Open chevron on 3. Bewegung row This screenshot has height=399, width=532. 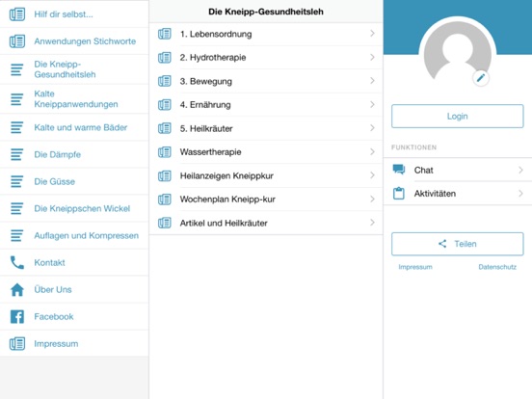pos(372,81)
